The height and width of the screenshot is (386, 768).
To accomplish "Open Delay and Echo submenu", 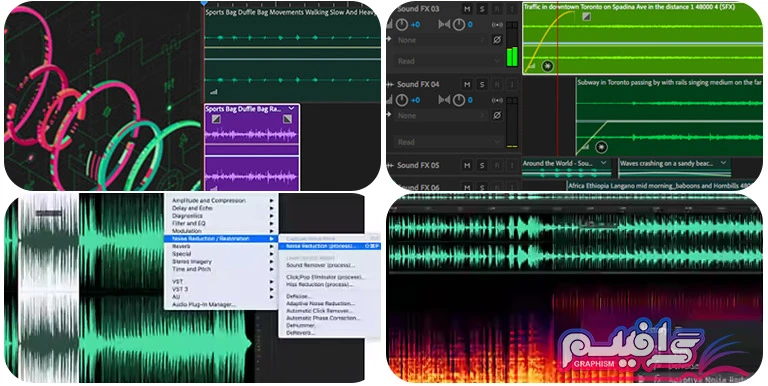I will click(x=221, y=208).
